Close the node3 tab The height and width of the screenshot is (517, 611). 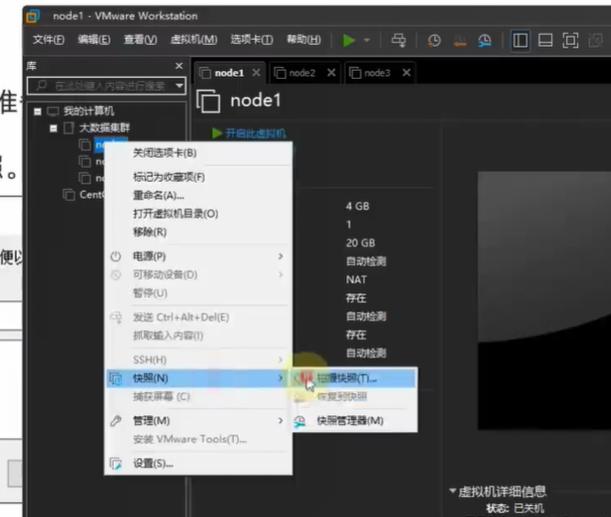[406, 72]
